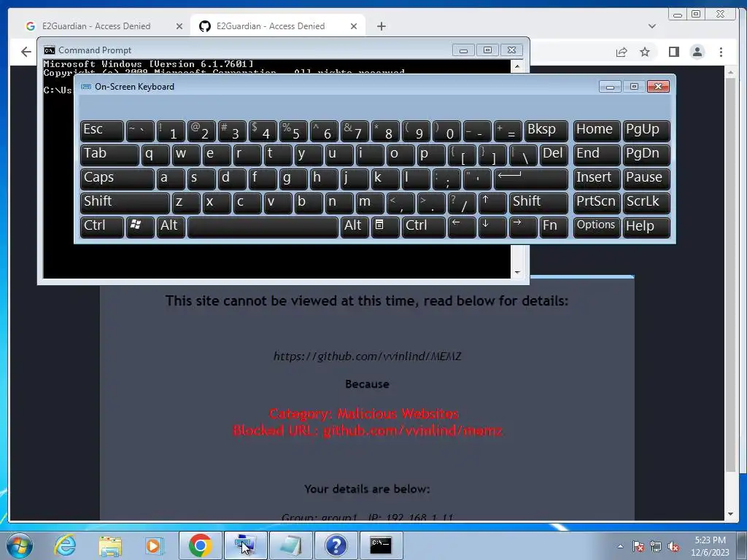This screenshot has height=560, width=747.
Task: Toggle the right Alt key
Action: pyautogui.click(x=355, y=227)
